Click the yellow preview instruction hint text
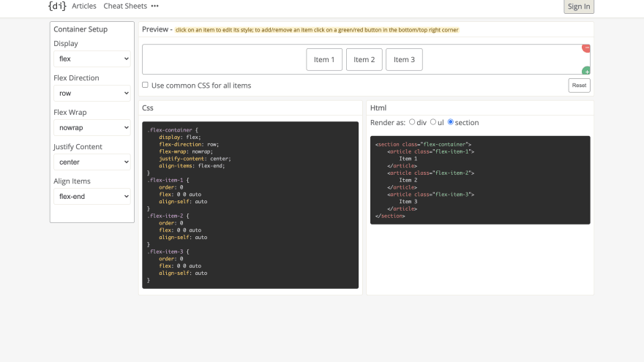The image size is (644, 362). [317, 30]
